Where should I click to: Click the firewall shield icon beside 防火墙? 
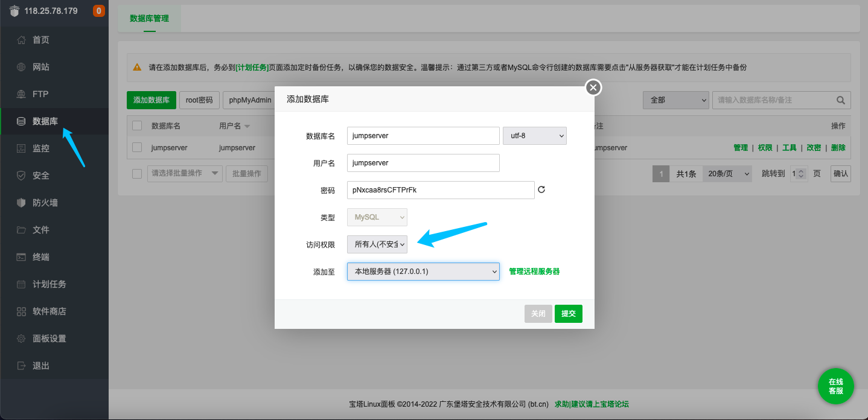21,203
